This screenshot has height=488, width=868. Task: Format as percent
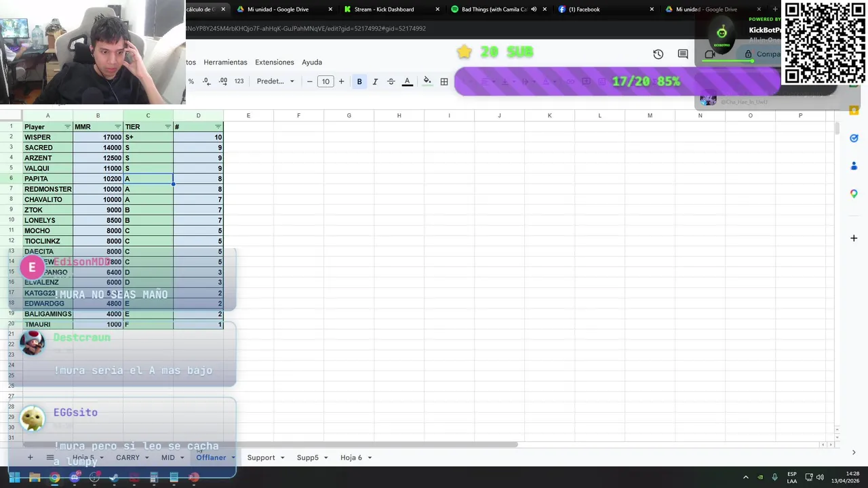[x=191, y=81]
